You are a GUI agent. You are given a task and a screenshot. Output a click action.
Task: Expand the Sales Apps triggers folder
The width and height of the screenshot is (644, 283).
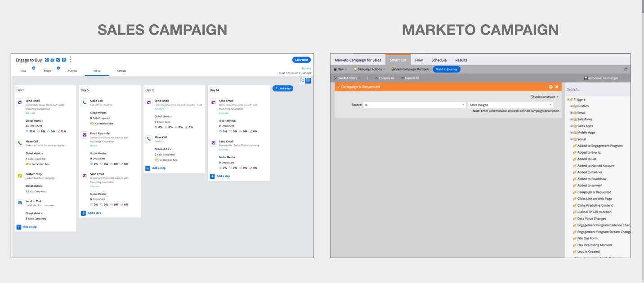(572, 126)
